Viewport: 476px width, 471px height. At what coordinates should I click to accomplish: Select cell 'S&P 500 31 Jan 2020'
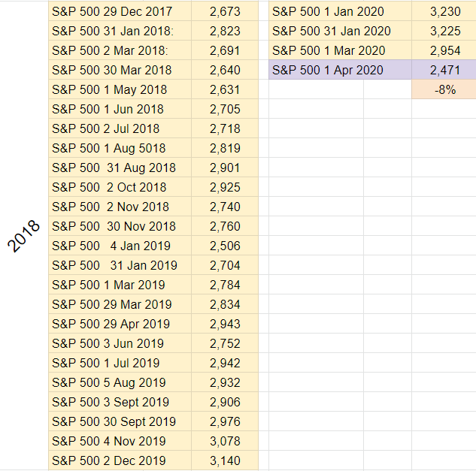tap(340, 31)
